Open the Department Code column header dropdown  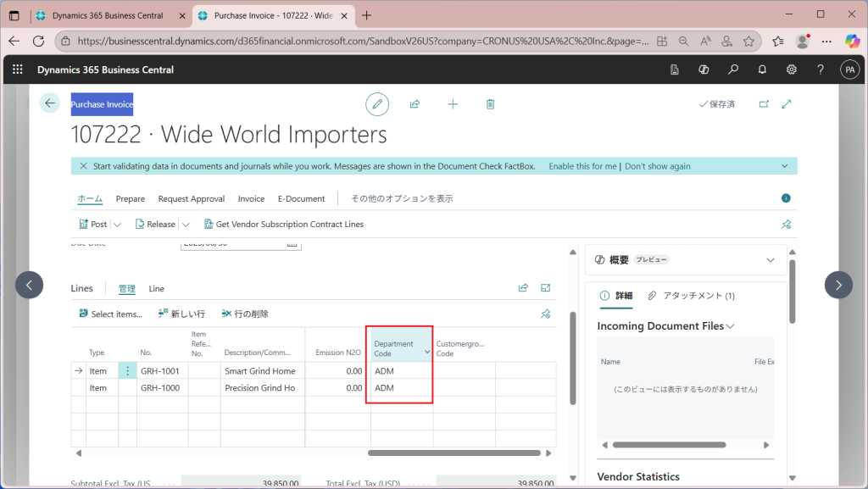[x=427, y=352]
